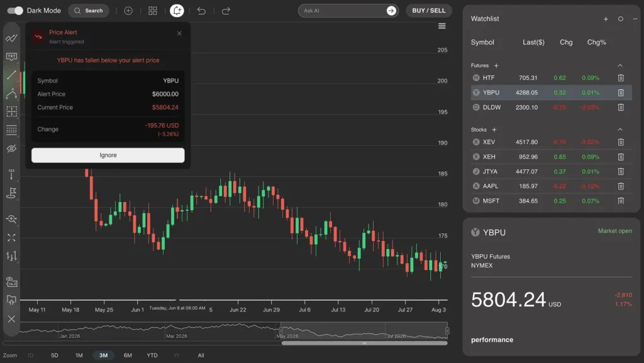
Task: Click the timeline range slider handle
Action: coord(365,343)
